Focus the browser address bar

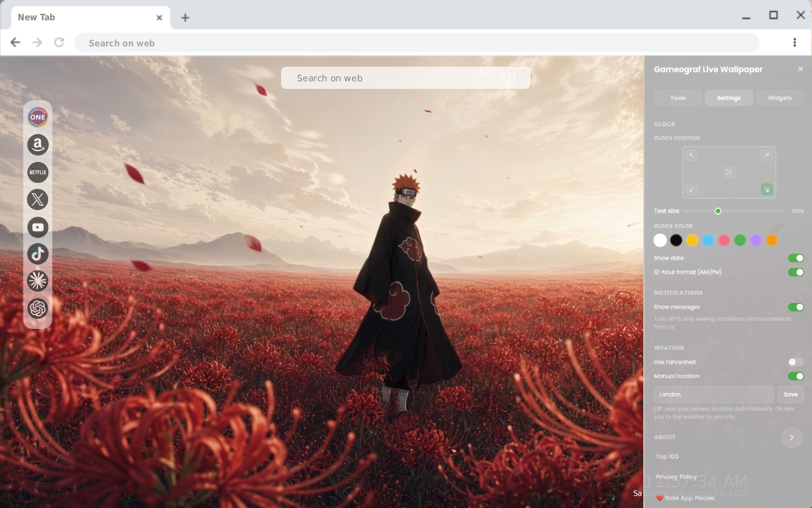coord(417,43)
